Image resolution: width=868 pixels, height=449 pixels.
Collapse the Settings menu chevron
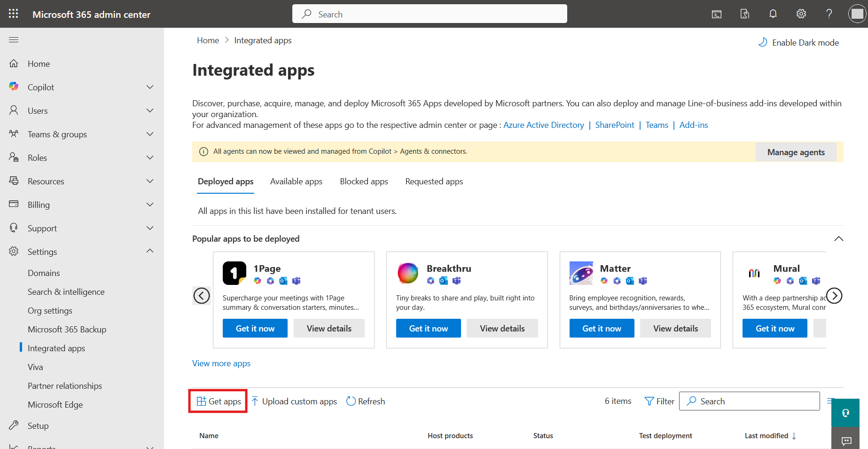click(150, 251)
